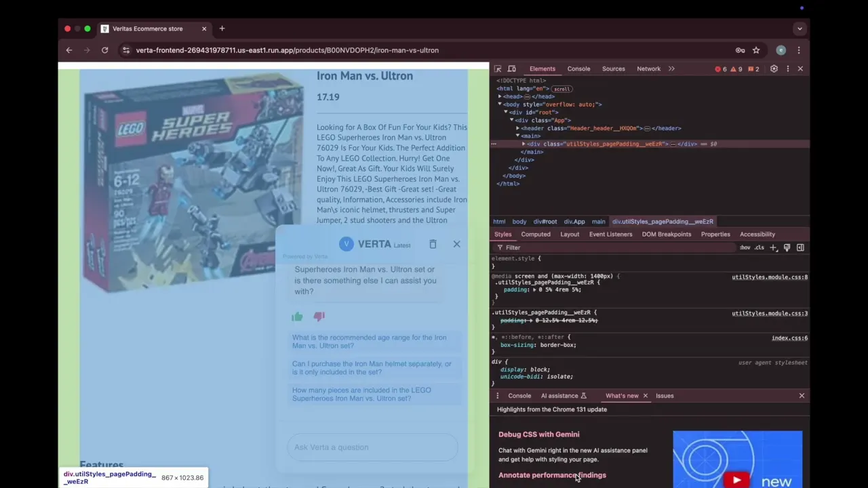Screen dimensions: 868x488
Task: Close the DevTools panel
Action: (x=800, y=68)
